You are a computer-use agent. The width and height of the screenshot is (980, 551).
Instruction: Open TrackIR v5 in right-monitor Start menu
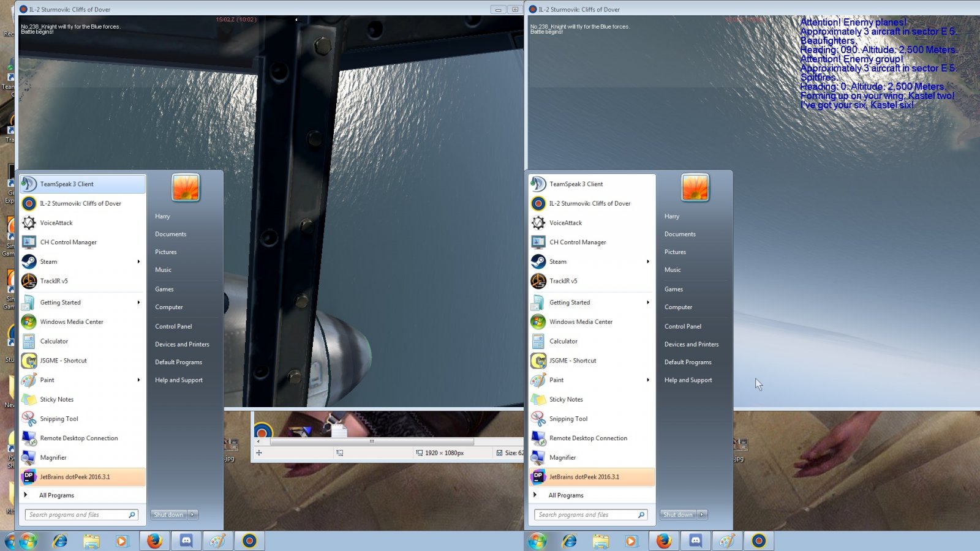tap(592, 281)
